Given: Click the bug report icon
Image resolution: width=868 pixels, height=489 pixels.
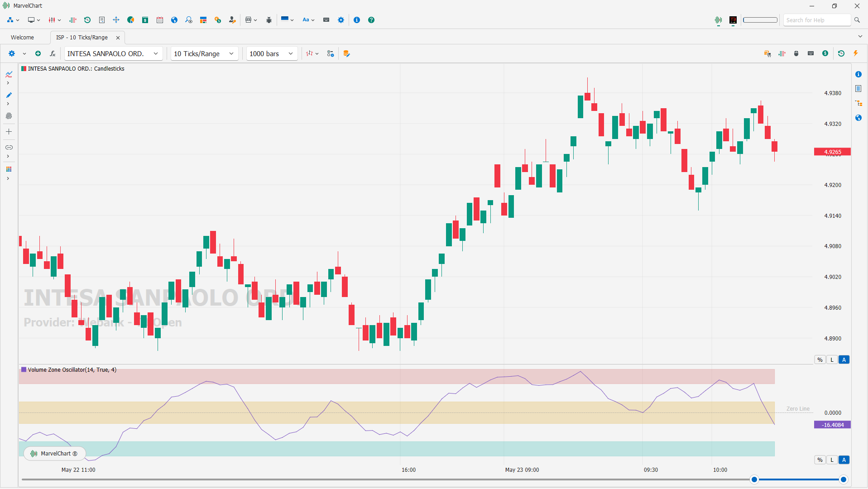Looking at the screenshot, I should click(269, 20).
